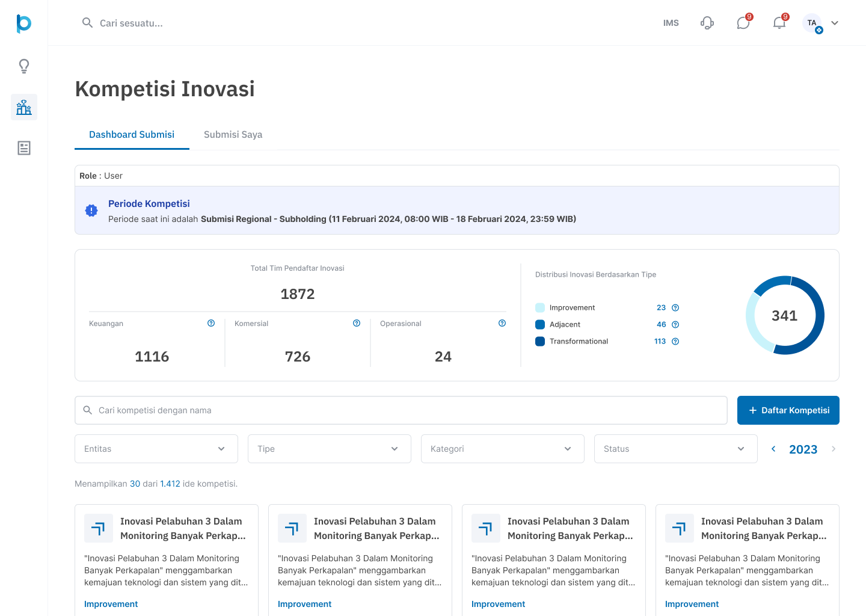Image resolution: width=866 pixels, height=616 pixels.
Task: Open the notifications bell icon
Action: click(779, 23)
